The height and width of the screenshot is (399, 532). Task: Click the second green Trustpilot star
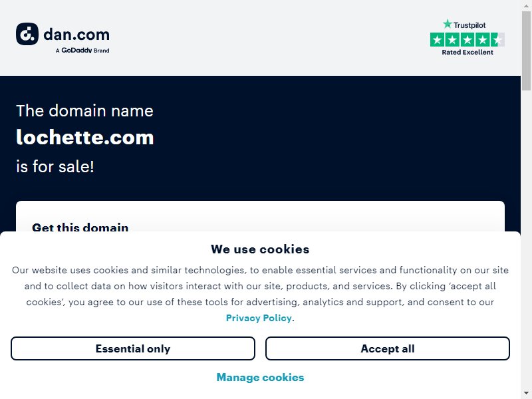pos(452,40)
